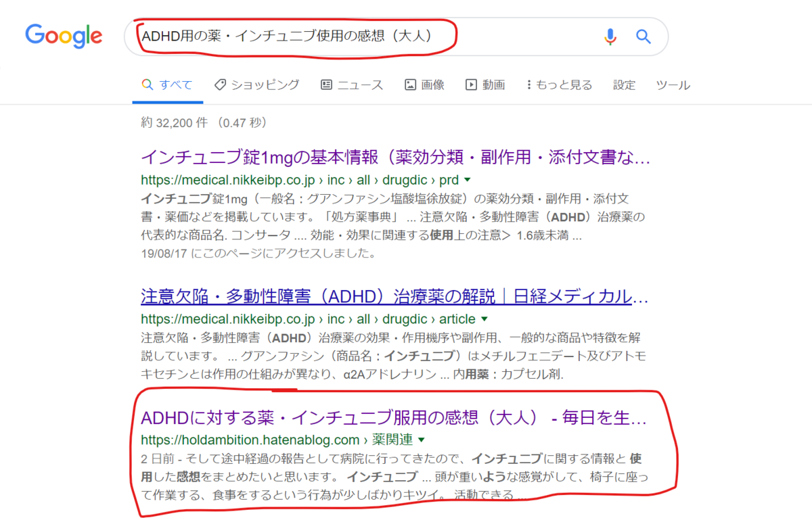The image size is (812, 520).
Task: Open the 動画 tab
Action: pyautogui.click(x=485, y=85)
